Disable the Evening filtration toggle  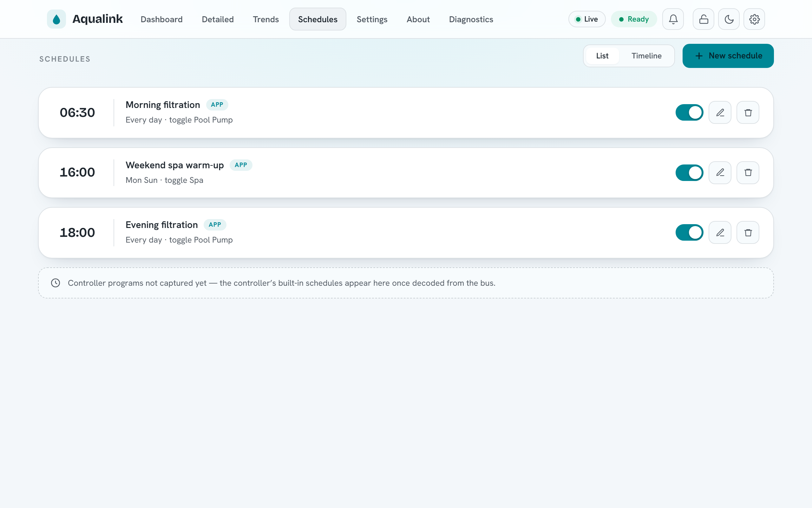point(689,232)
